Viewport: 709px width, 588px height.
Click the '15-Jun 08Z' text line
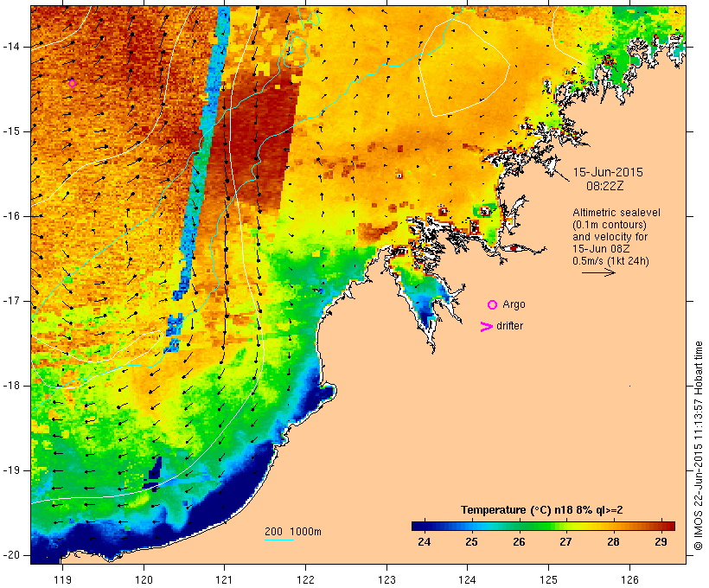point(602,249)
